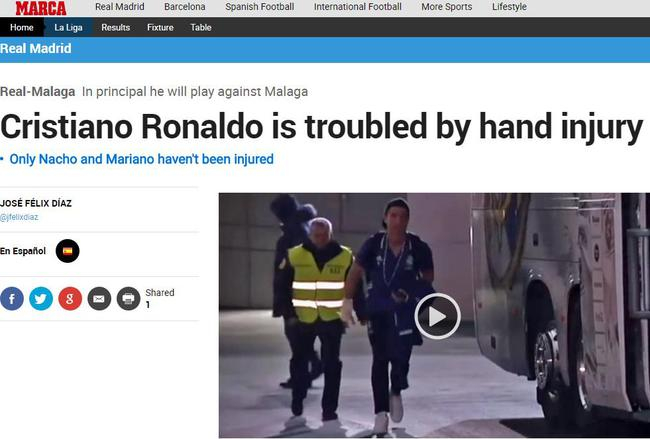Open International Football section
The height and width of the screenshot is (439, 650).
358,7
